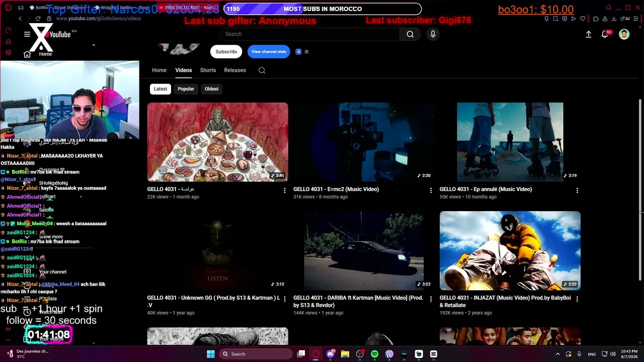Switch to the channel Shorts tab
644x362 pixels.
[208, 70]
